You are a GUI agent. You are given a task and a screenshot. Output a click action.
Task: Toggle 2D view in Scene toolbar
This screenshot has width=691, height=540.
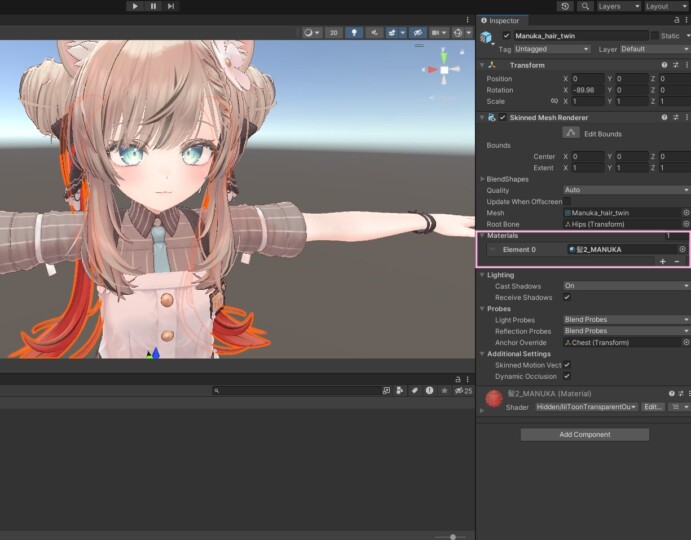click(334, 33)
